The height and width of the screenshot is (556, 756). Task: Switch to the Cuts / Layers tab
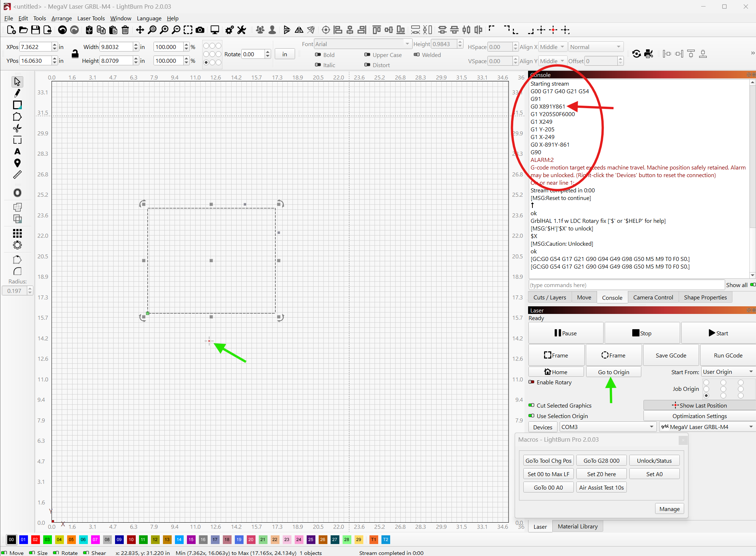(549, 298)
